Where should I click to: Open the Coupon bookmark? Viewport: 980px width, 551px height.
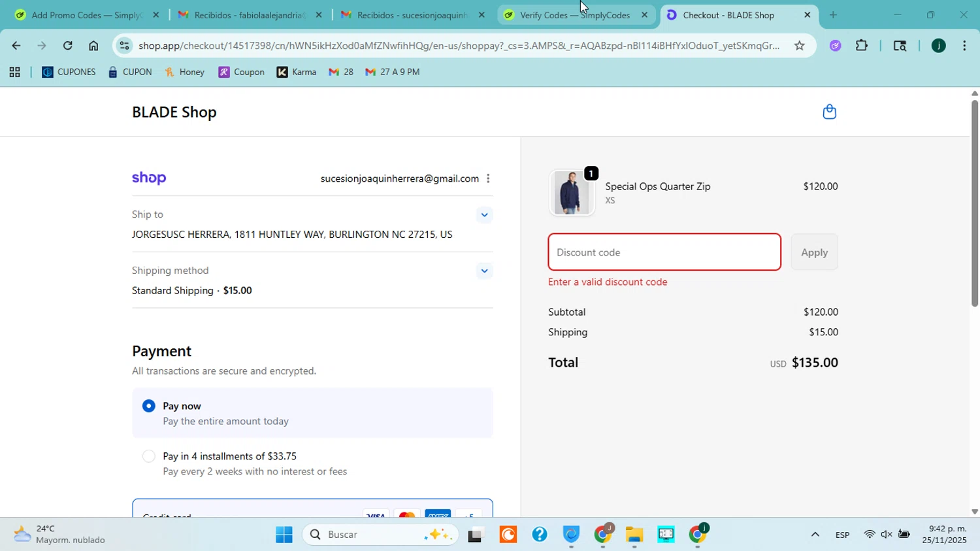(x=242, y=73)
